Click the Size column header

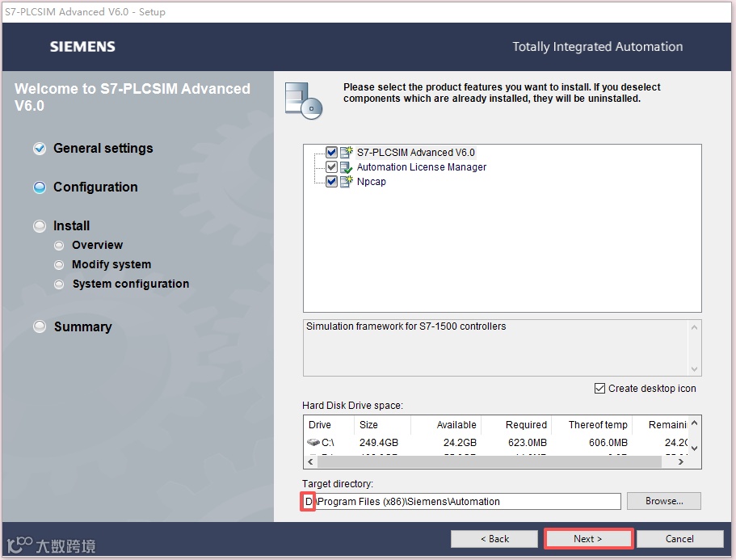382,425
